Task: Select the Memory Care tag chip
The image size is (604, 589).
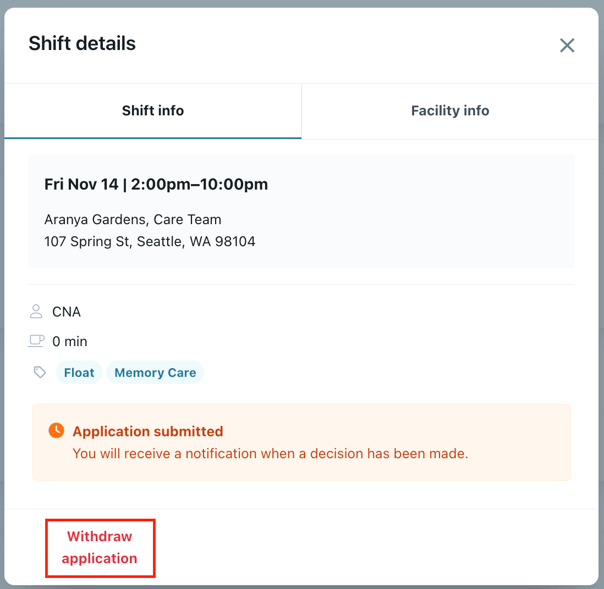Action: click(x=155, y=373)
